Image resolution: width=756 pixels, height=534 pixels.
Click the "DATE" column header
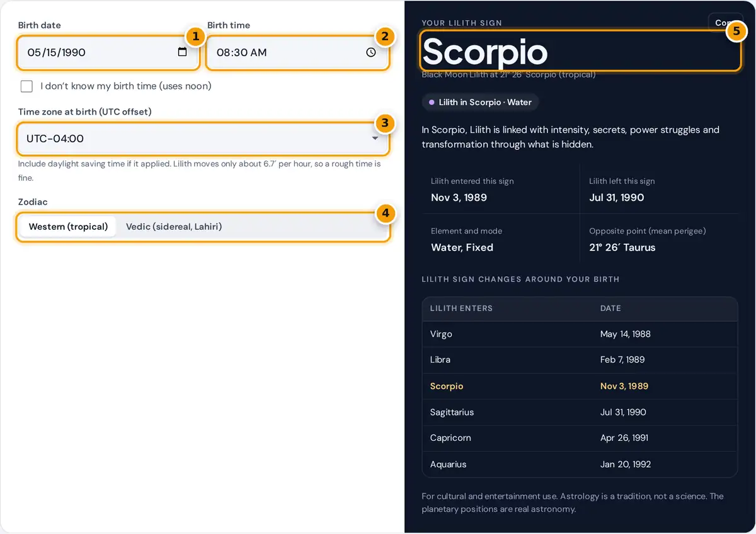(x=610, y=309)
